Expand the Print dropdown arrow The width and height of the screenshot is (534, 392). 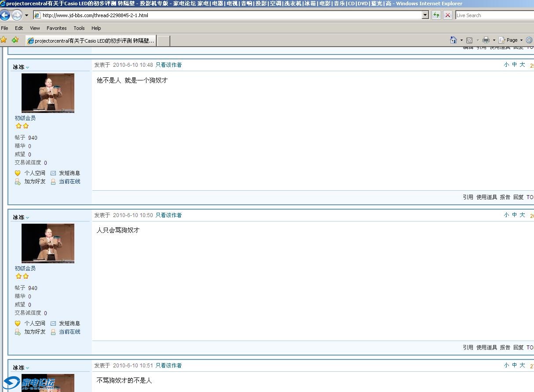[x=494, y=40]
